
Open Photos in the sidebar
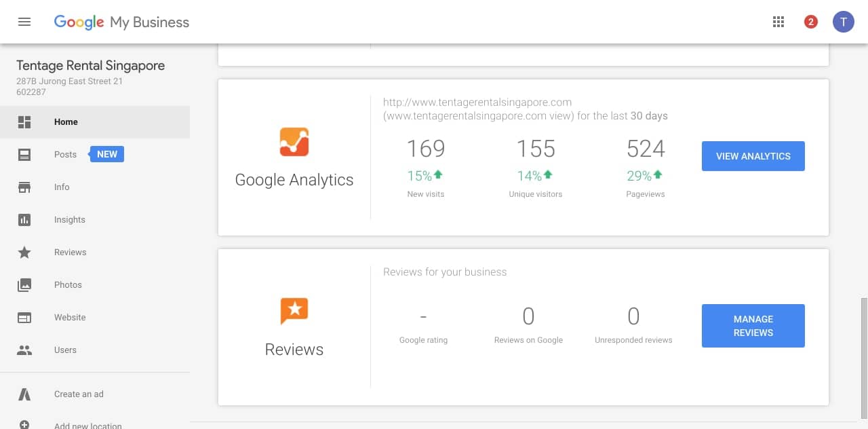(95, 285)
